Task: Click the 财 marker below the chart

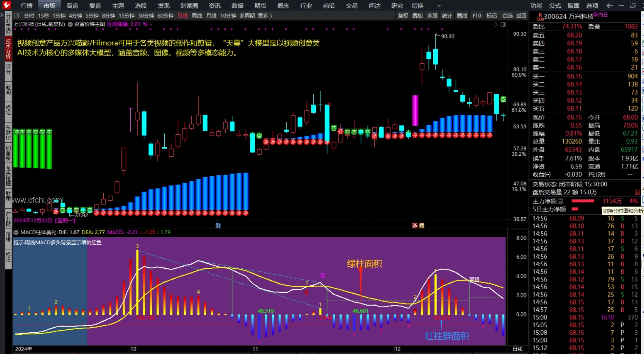Action: [x=218, y=225]
